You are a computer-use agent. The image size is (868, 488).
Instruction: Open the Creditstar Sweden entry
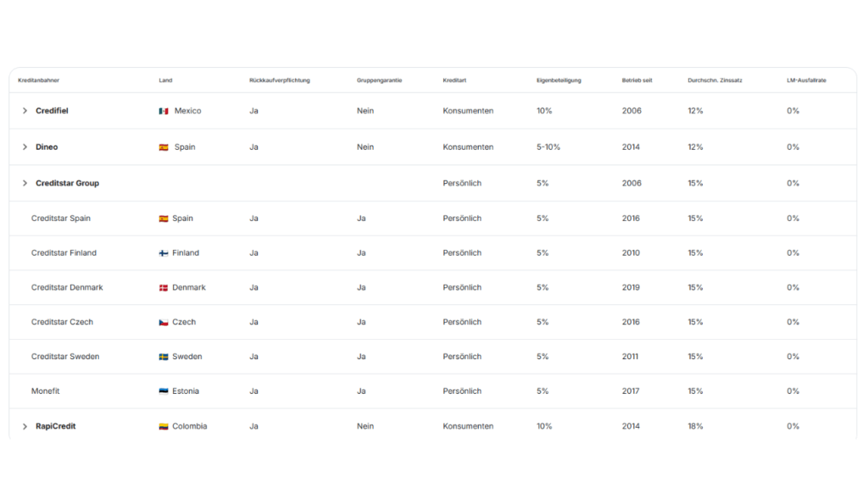[65, 357]
